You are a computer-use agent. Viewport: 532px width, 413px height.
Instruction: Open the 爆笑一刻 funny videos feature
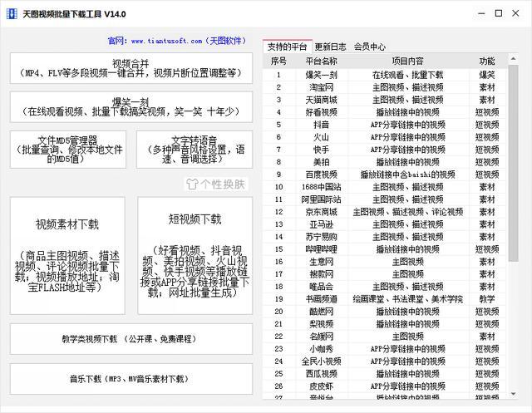click(x=131, y=107)
